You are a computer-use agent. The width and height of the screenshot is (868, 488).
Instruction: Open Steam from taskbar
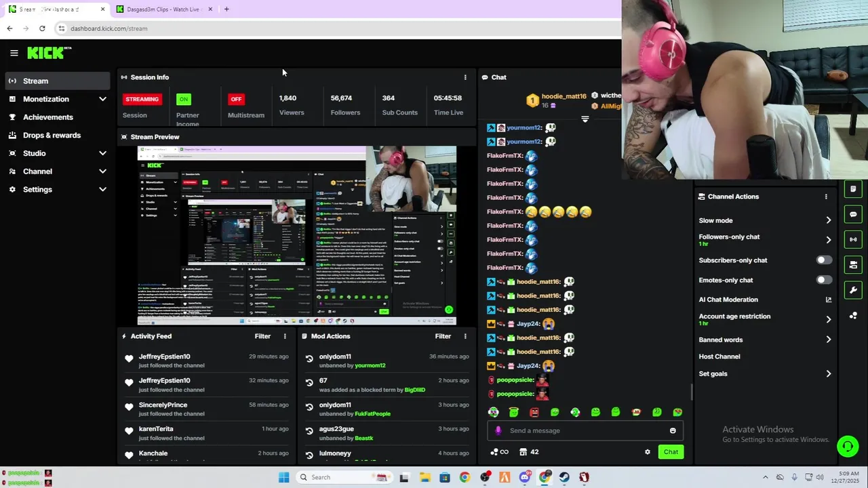(564, 477)
